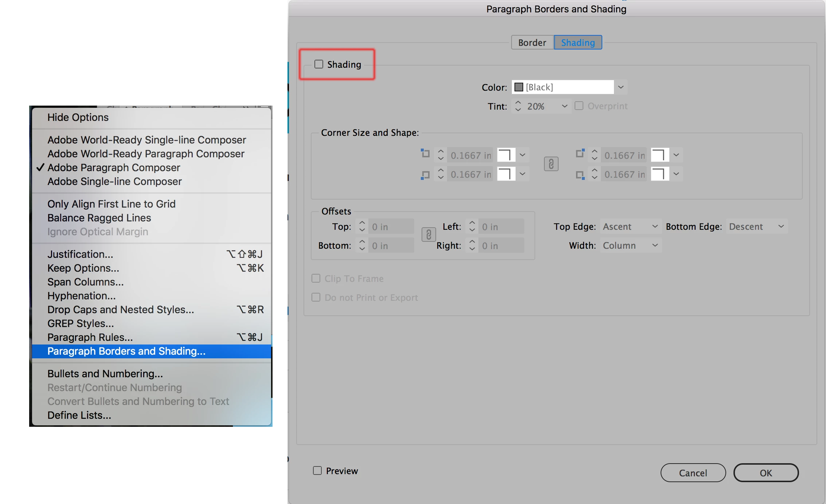Choose Paragraph Rules from the menu
This screenshot has width=826, height=504.
tap(90, 337)
